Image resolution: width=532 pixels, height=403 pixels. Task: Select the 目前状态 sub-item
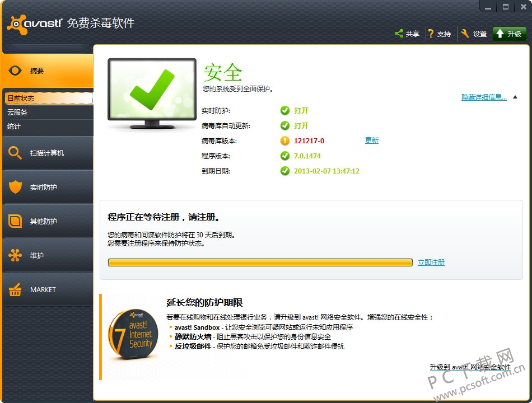[49, 99]
